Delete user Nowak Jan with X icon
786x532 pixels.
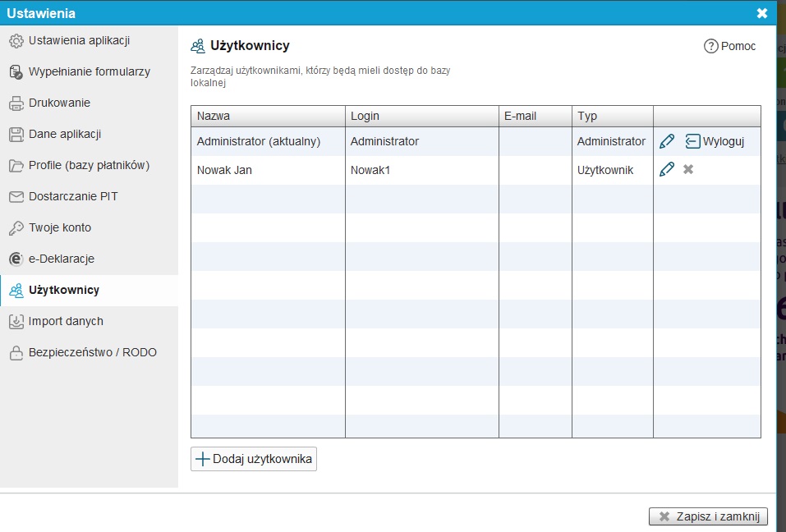[688, 170]
